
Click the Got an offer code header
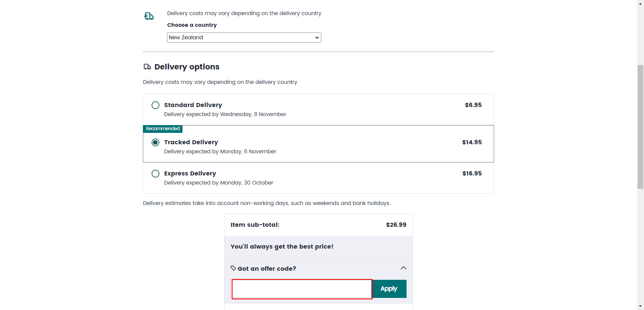point(267,268)
